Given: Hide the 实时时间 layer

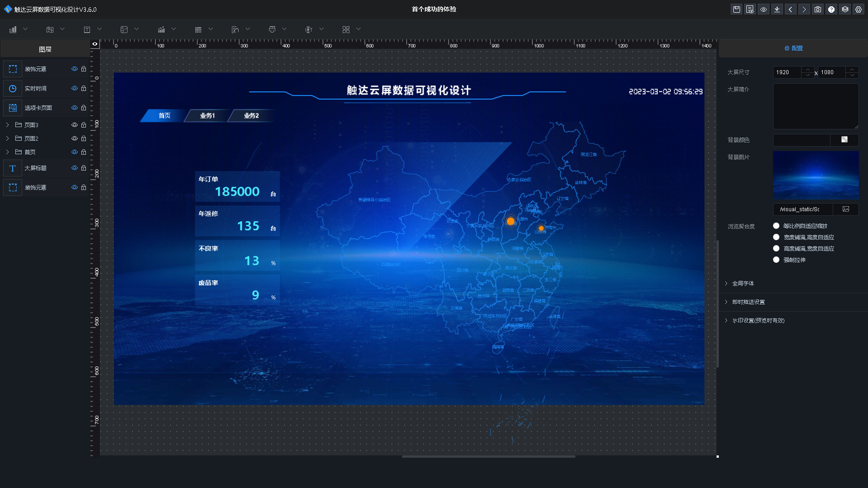Looking at the screenshot, I should (75, 89).
